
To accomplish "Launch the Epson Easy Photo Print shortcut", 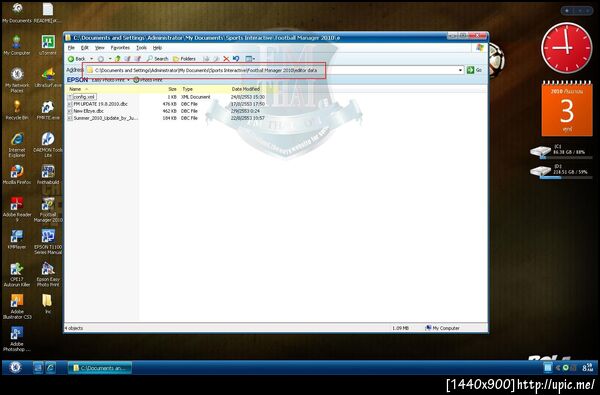I will (x=48, y=274).
